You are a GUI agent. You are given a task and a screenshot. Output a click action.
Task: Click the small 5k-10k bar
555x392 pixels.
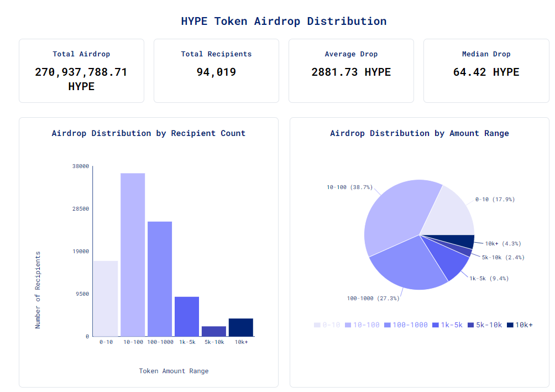214,331
